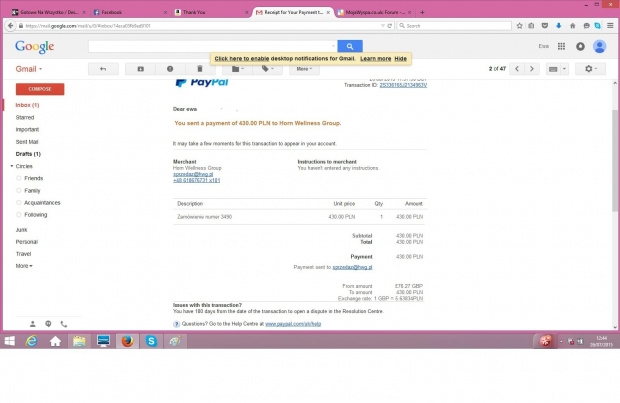Click 'Click here to enable' notification link
This screenshot has height=403, width=620.
(242, 59)
